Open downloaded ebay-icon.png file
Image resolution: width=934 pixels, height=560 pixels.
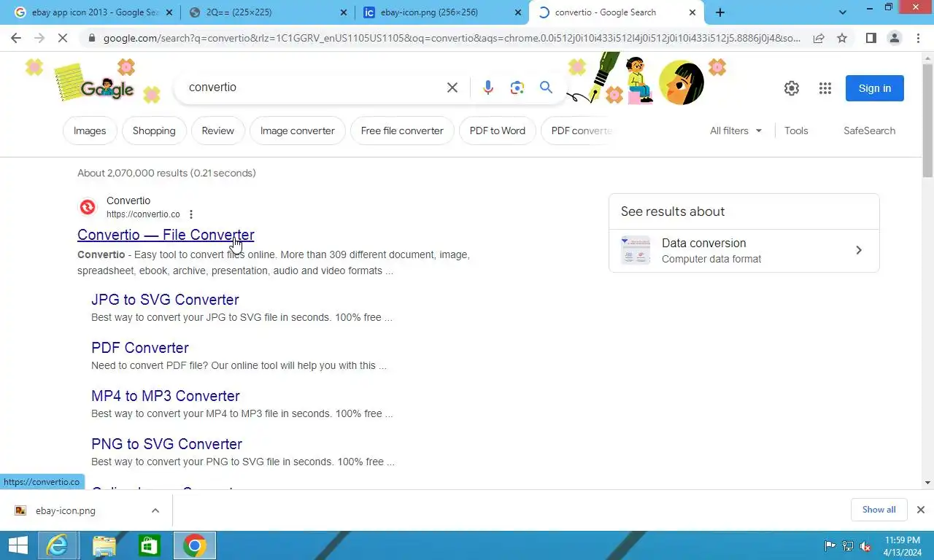pos(66,510)
